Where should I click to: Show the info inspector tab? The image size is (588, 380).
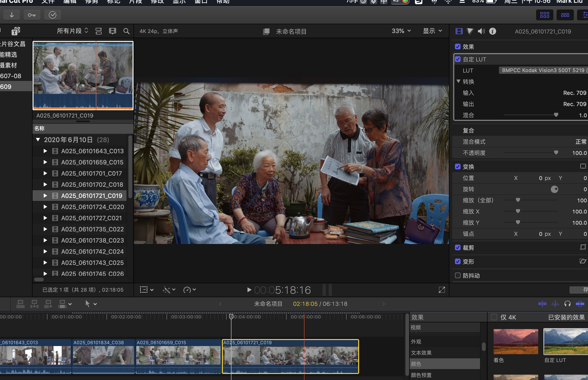coord(492,31)
